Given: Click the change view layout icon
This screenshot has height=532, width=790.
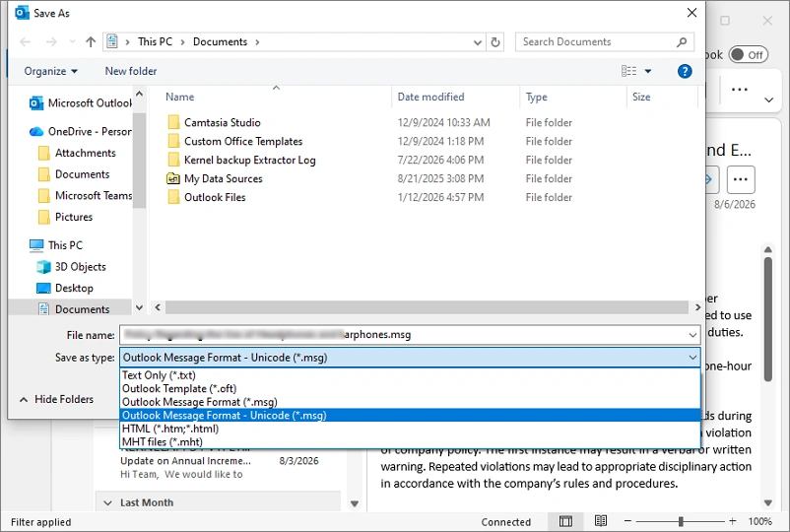Looking at the screenshot, I should pos(628,71).
